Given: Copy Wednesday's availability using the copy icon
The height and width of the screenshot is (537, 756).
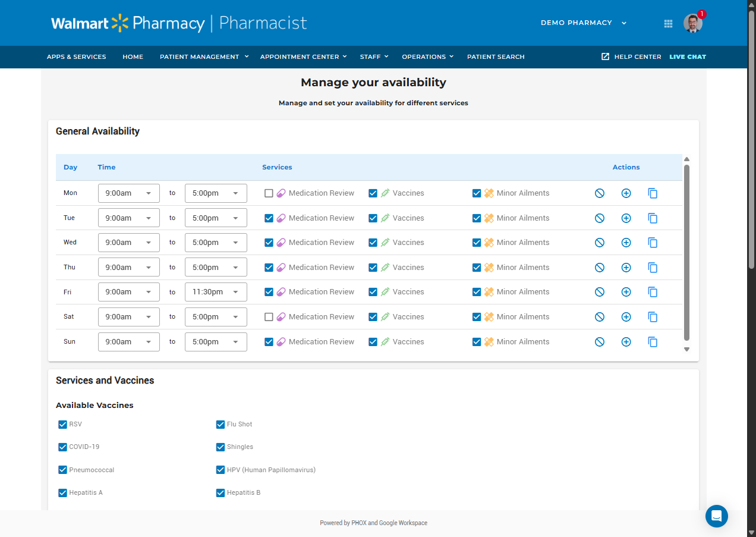Looking at the screenshot, I should coord(653,243).
